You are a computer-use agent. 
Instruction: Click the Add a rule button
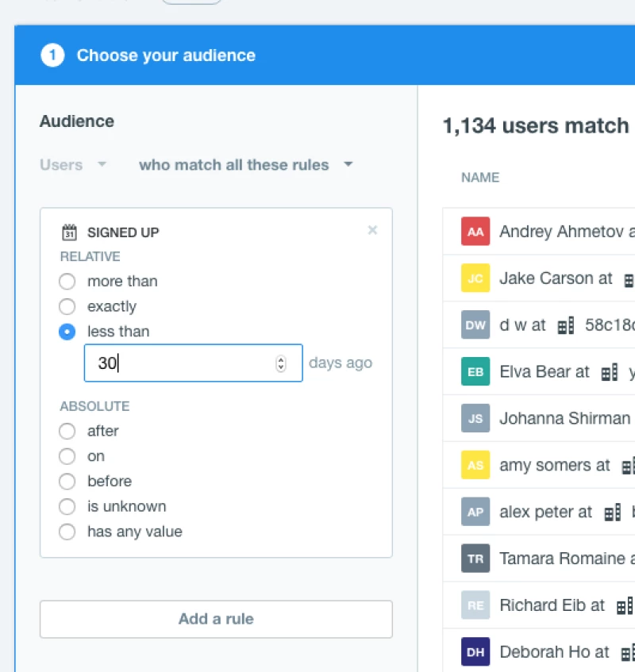pos(216,619)
